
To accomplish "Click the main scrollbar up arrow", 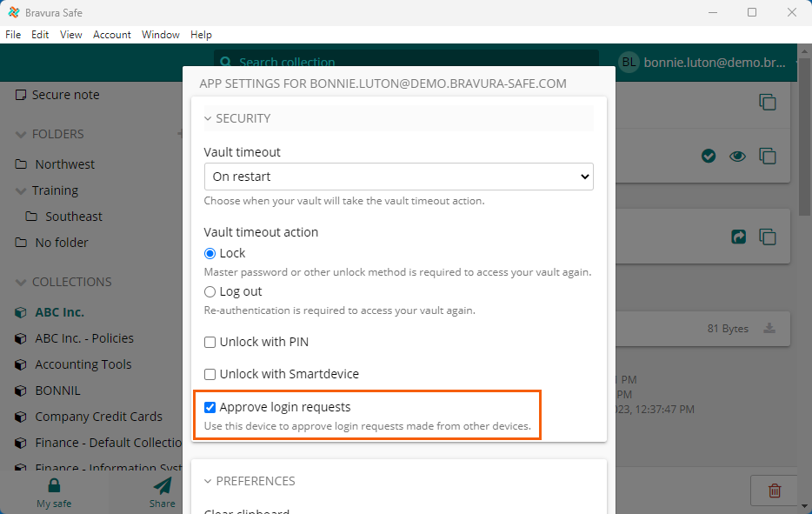I will coord(805,50).
